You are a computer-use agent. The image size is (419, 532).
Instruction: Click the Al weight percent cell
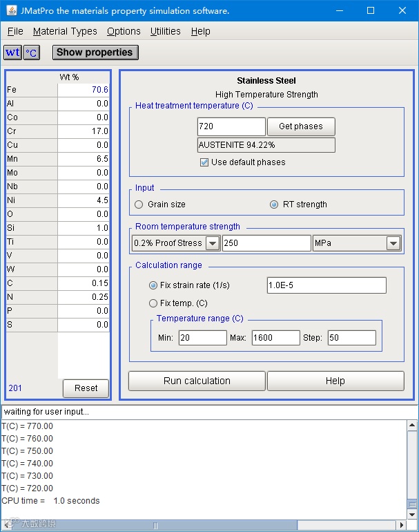click(84, 104)
